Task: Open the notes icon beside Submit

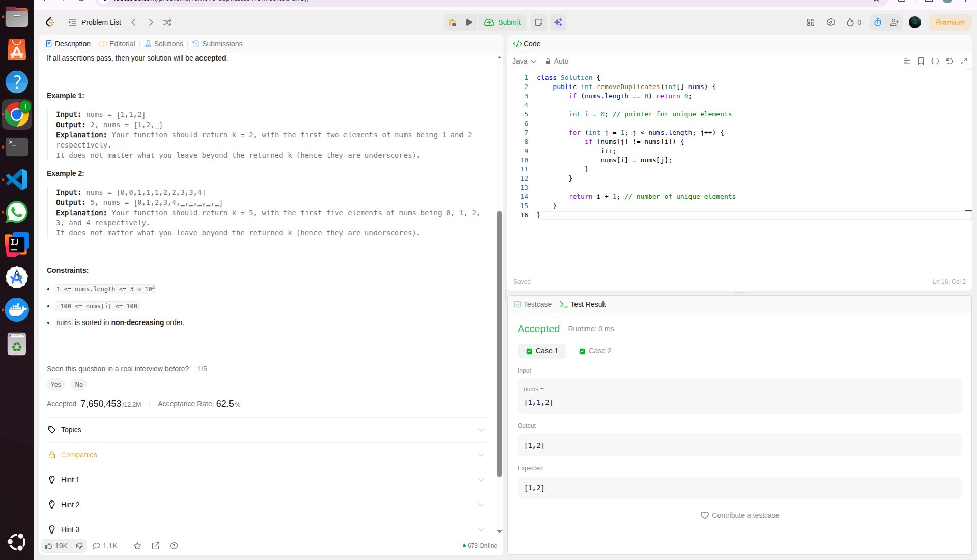Action: point(539,22)
